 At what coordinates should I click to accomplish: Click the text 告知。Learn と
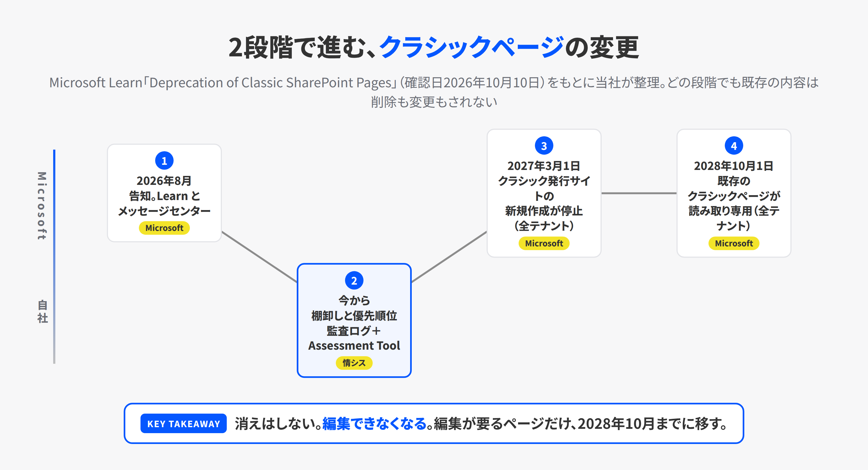[164, 196]
